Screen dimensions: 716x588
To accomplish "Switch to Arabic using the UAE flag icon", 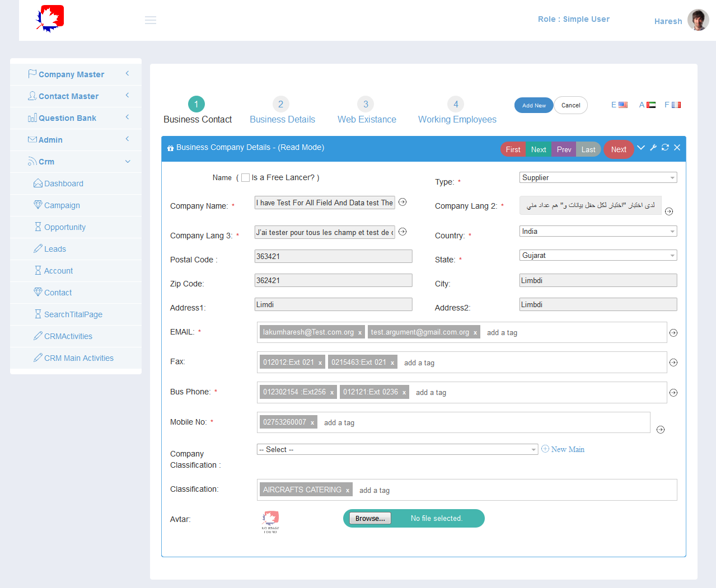I will click(651, 104).
